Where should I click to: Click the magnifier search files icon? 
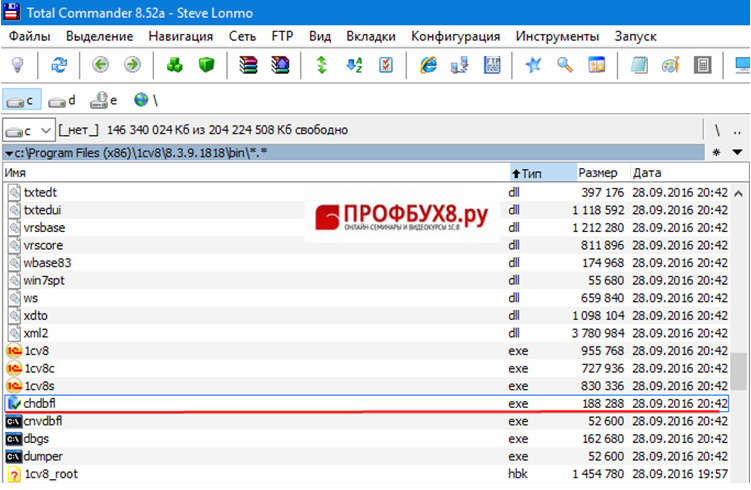[x=565, y=65]
